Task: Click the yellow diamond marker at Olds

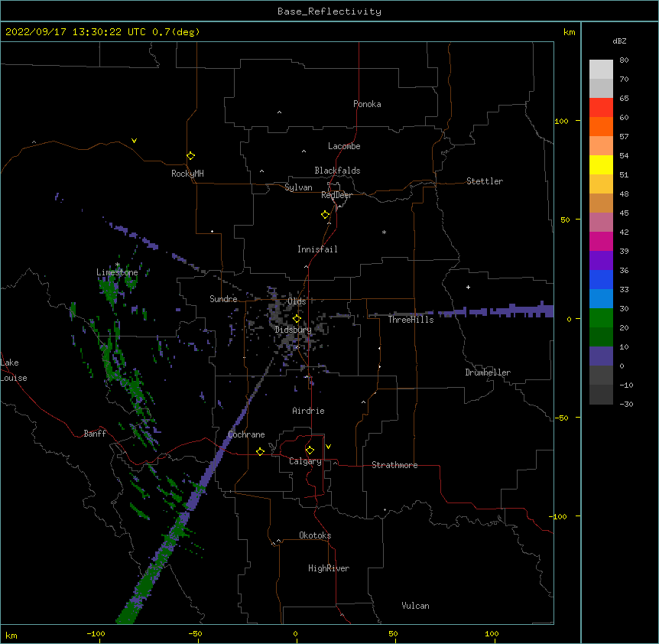Action: pyautogui.click(x=297, y=319)
